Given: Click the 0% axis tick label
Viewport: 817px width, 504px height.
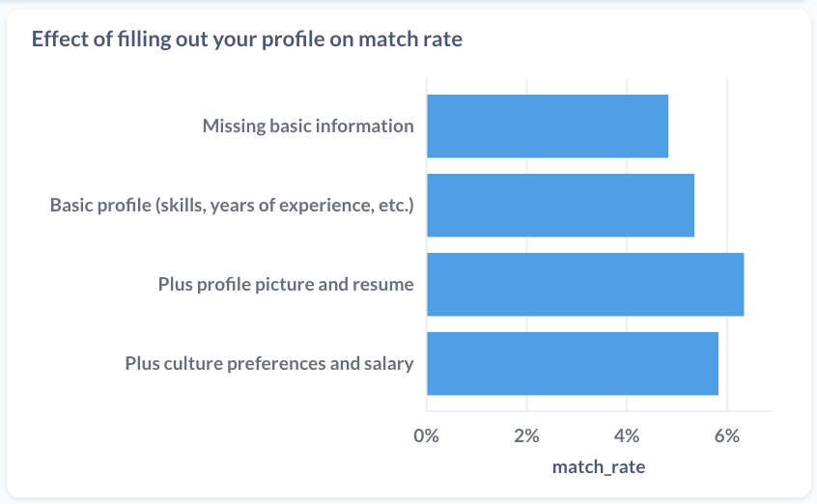Looking at the screenshot, I should pyautogui.click(x=426, y=435).
